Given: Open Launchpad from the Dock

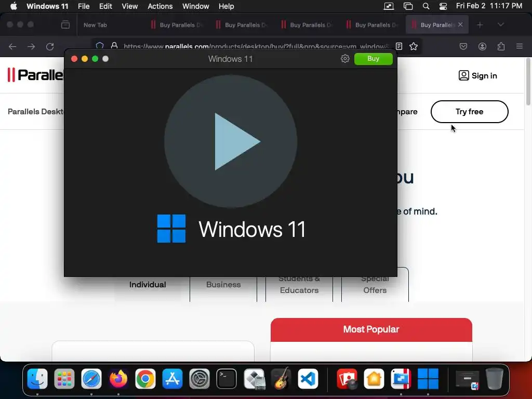Looking at the screenshot, I should [64, 379].
